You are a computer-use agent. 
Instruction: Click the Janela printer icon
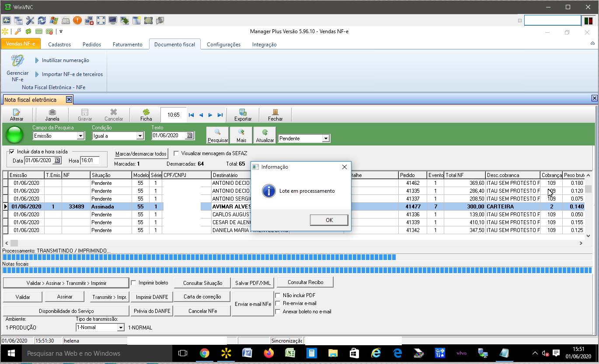[52, 112]
